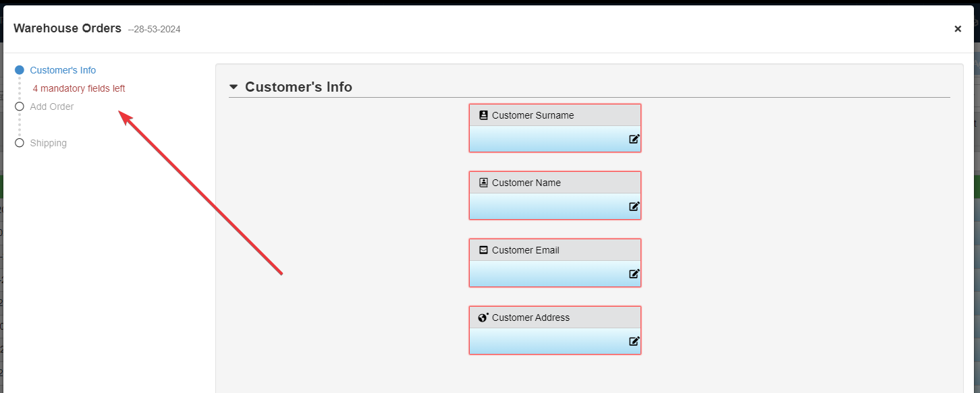
Task: Close the Warehouse Orders dialog
Action: (958, 28)
